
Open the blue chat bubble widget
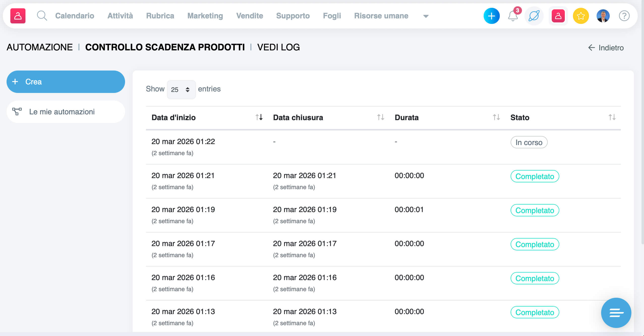point(616,313)
